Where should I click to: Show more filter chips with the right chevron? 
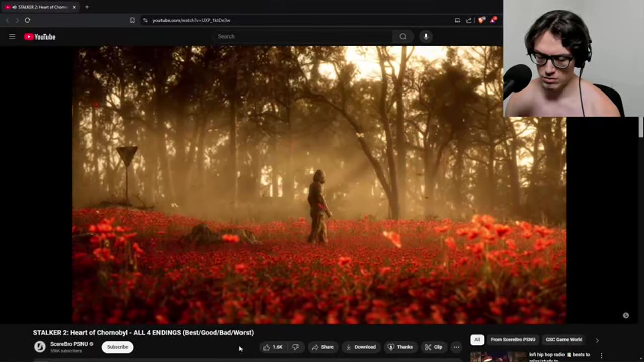(597, 340)
